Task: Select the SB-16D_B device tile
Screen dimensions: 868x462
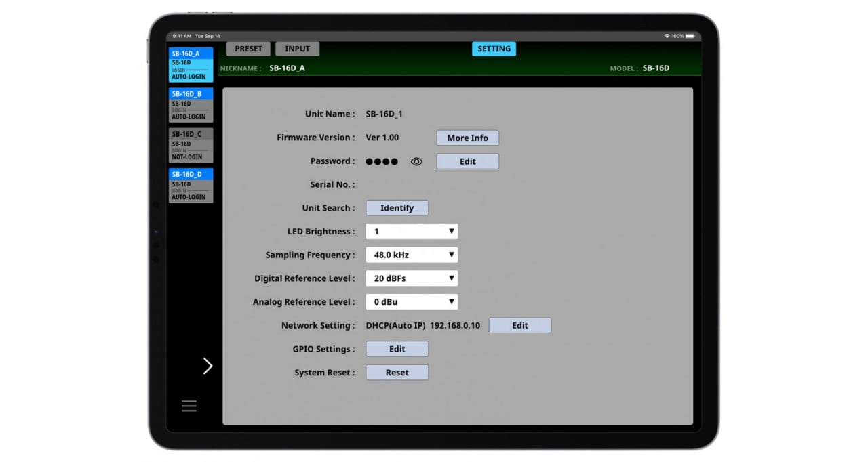Action: (x=191, y=105)
